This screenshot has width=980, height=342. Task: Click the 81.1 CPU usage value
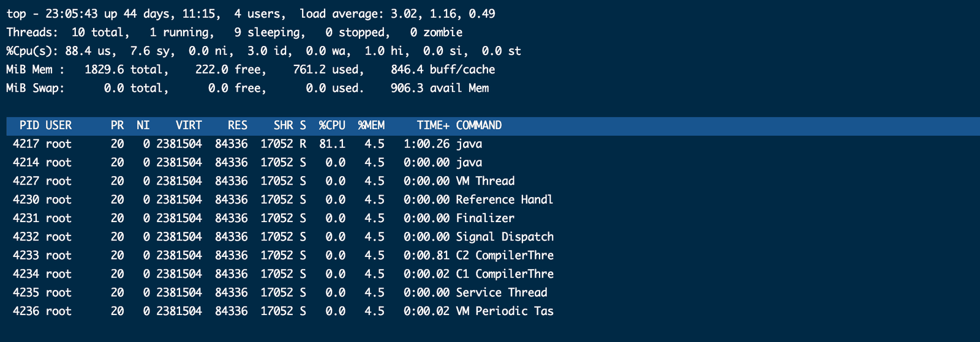point(332,144)
